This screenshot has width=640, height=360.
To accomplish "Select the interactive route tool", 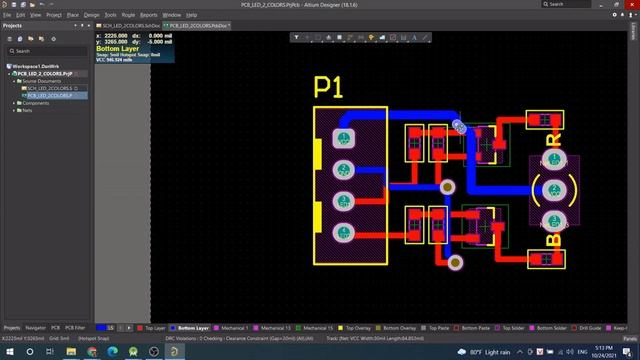I will point(350,38).
